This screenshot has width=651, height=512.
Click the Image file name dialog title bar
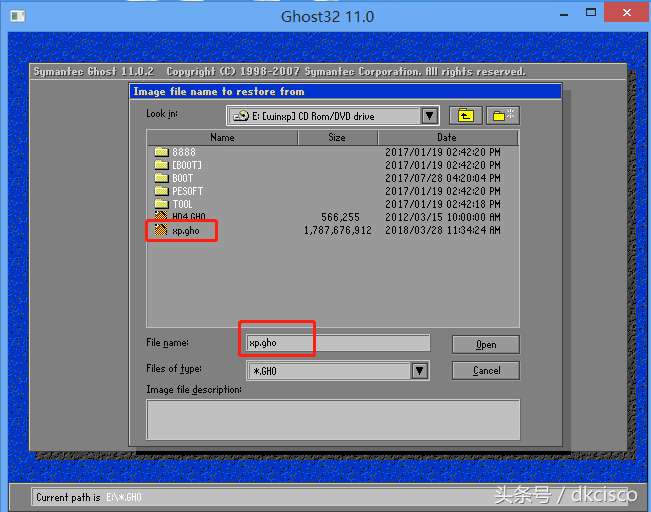click(x=345, y=91)
